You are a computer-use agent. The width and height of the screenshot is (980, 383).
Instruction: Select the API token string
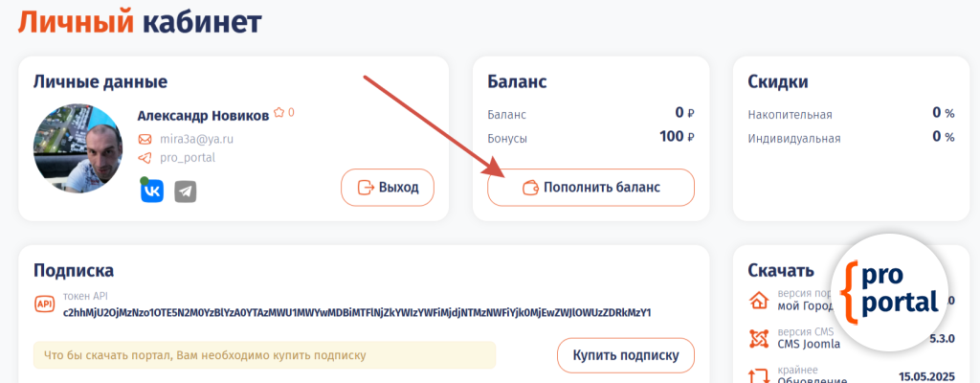tap(357, 312)
